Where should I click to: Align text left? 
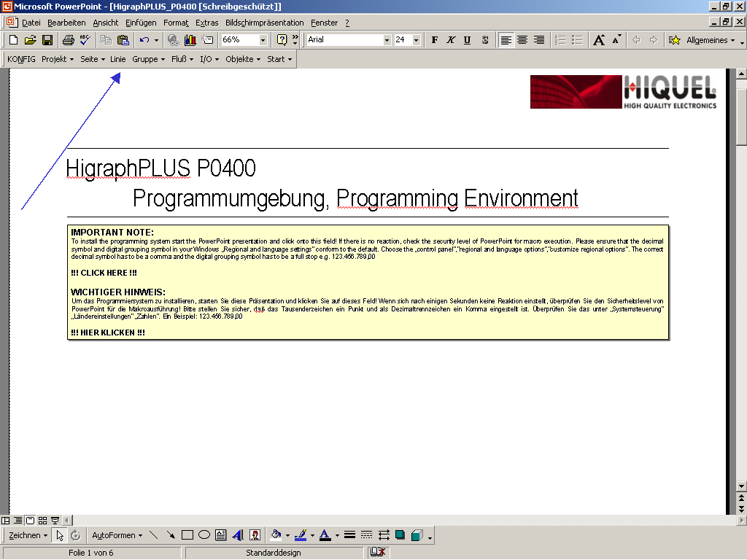506,40
